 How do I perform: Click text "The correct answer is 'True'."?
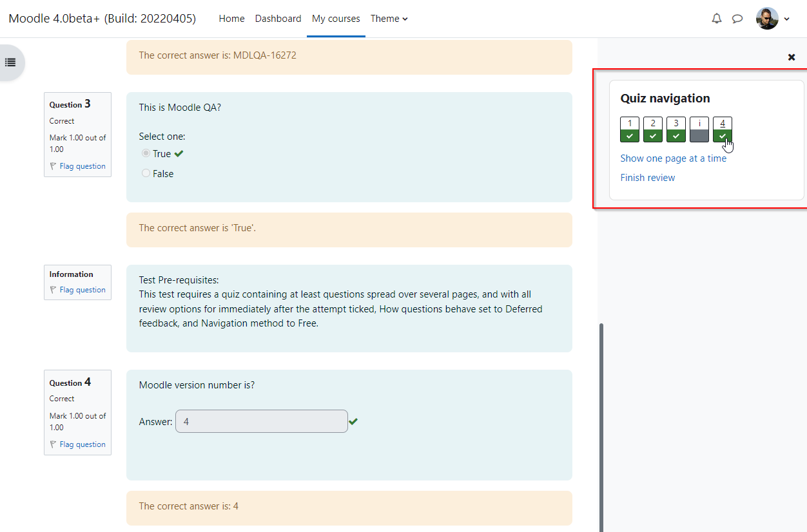[197, 228]
